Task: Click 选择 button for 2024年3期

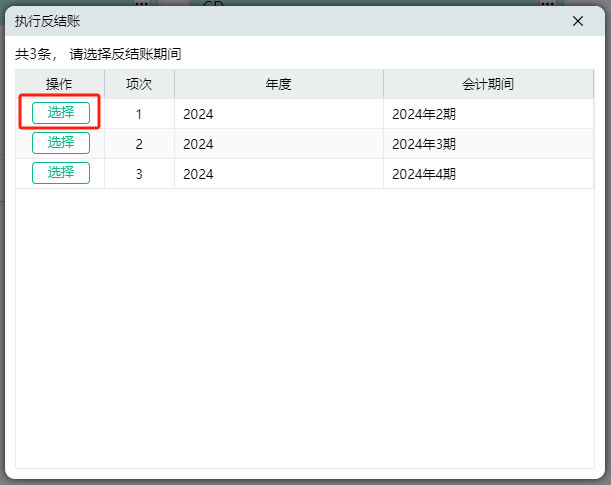Action: click(61, 143)
